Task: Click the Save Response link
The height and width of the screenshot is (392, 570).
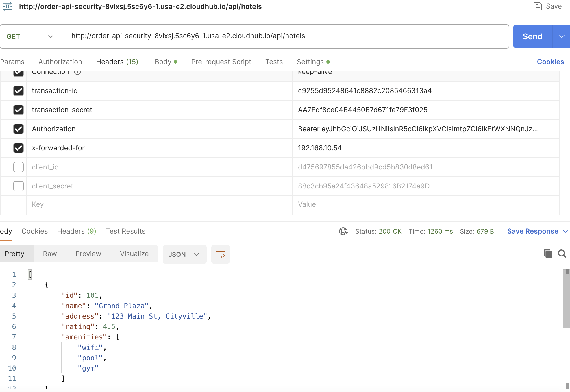Action: click(x=533, y=231)
